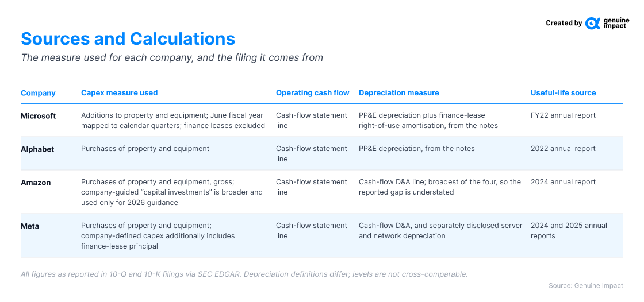This screenshot has width=644, height=302.
Task: Select the Meta row label
Action: click(30, 226)
